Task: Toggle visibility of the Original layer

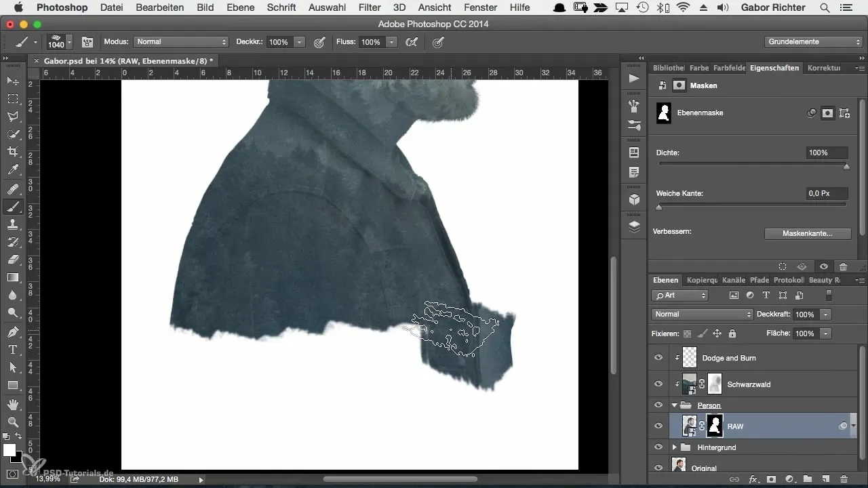Action: (658, 467)
